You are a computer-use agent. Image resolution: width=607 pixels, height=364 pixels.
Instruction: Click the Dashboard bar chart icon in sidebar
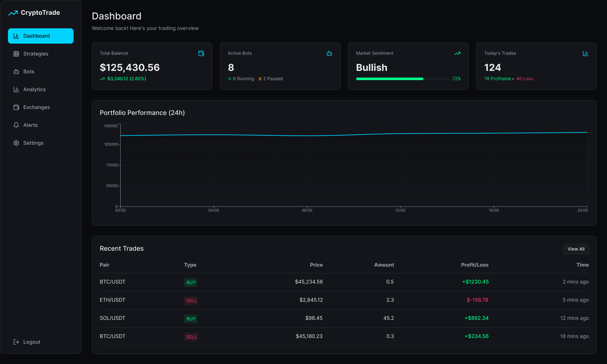(x=16, y=36)
